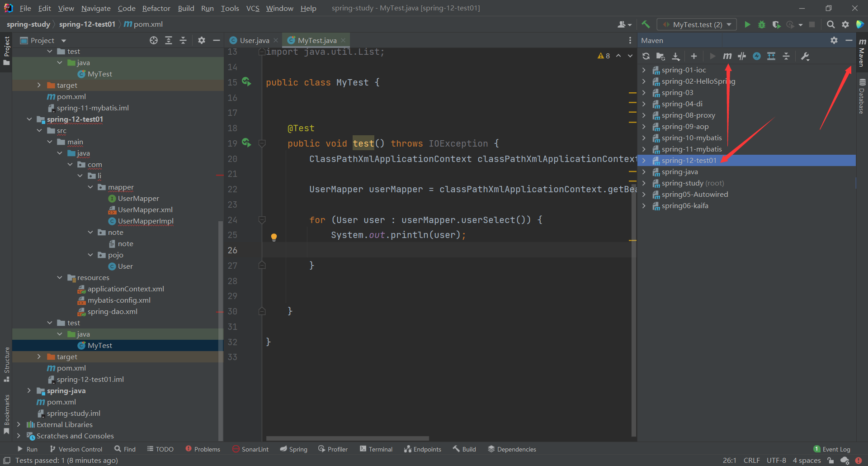This screenshot has height=466, width=868.
Task: Collapse the spring-12-test01 project tree
Action: coord(29,119)
